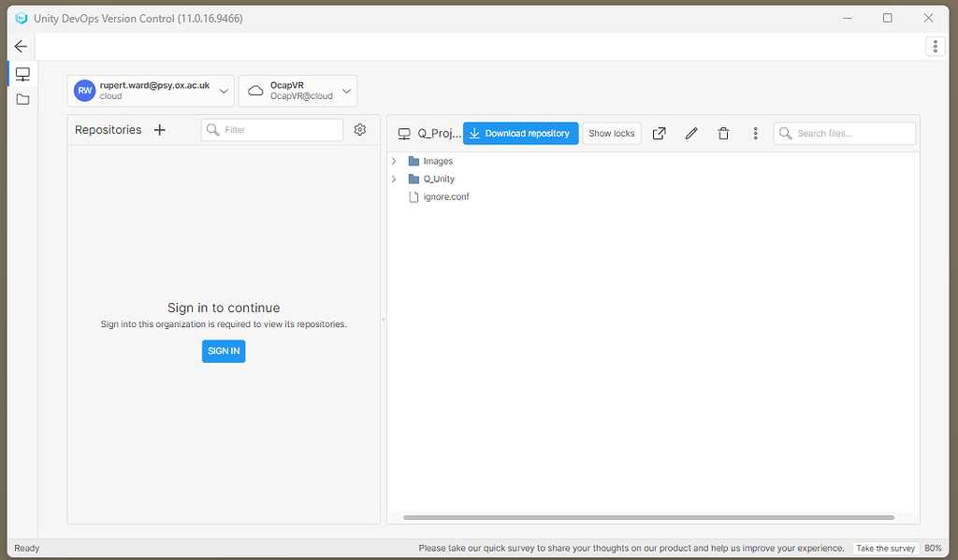Click Download repository

pyautogui.click(x=520, y=133)
